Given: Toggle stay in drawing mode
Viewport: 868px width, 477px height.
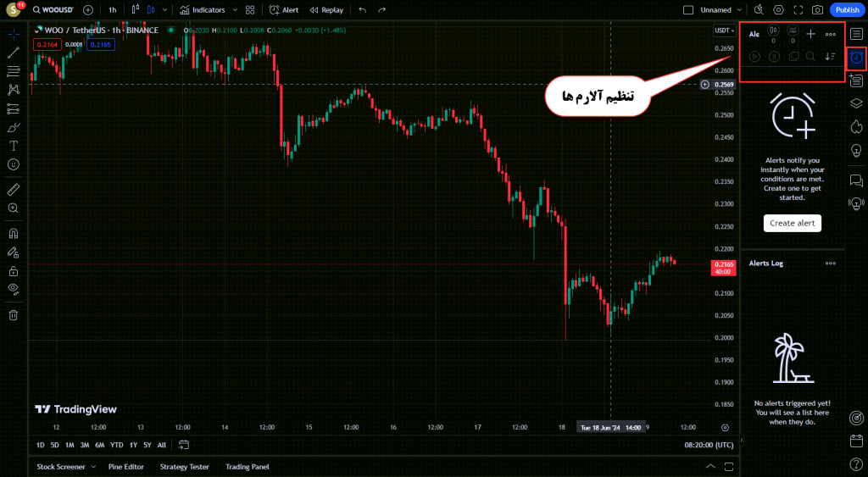Looking at the screenshot, I should point(14,252).
